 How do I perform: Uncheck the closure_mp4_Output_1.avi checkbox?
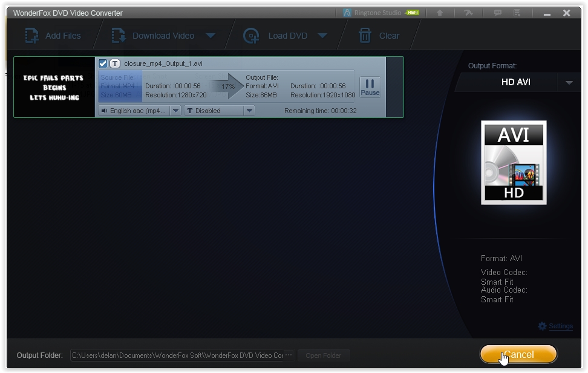point(103,63)
